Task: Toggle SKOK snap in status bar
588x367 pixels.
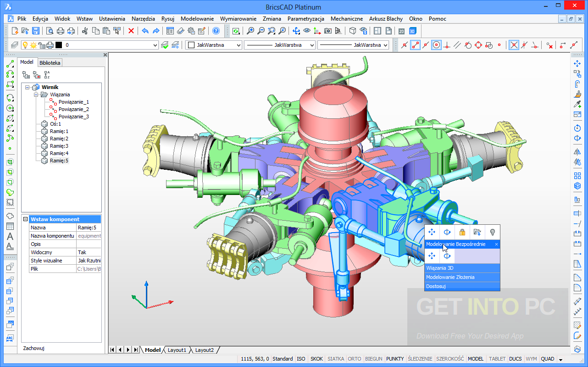Action: point(316,359)
